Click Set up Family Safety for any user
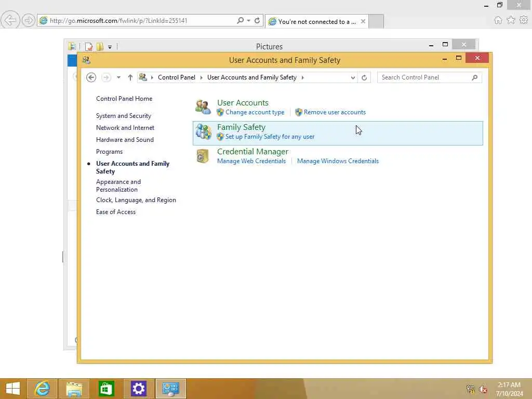The height and width of the screenshot is (399, 532). (x=270, y=137)
